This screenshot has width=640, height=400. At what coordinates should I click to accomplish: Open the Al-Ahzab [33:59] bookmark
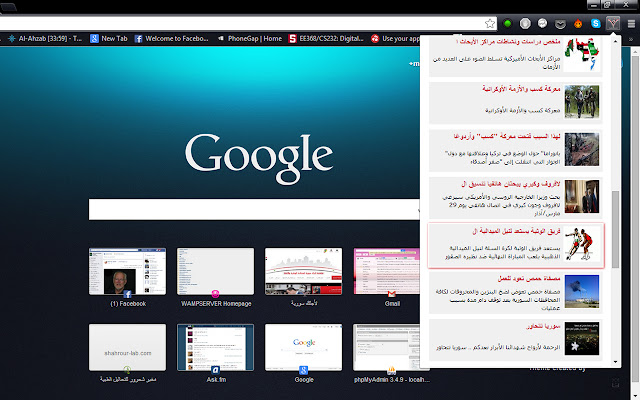(x=45, y=39)
